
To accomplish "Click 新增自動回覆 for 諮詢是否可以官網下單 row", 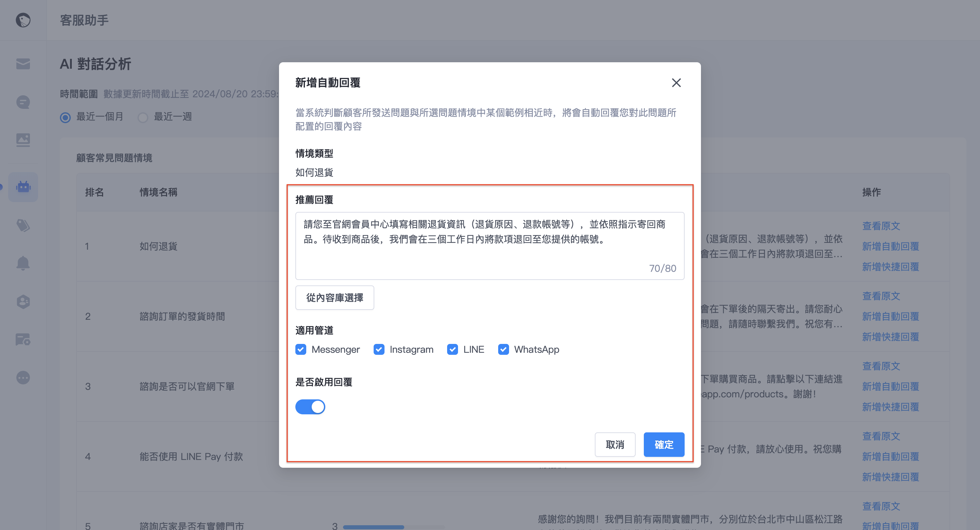I will click(x=890, y=386).
